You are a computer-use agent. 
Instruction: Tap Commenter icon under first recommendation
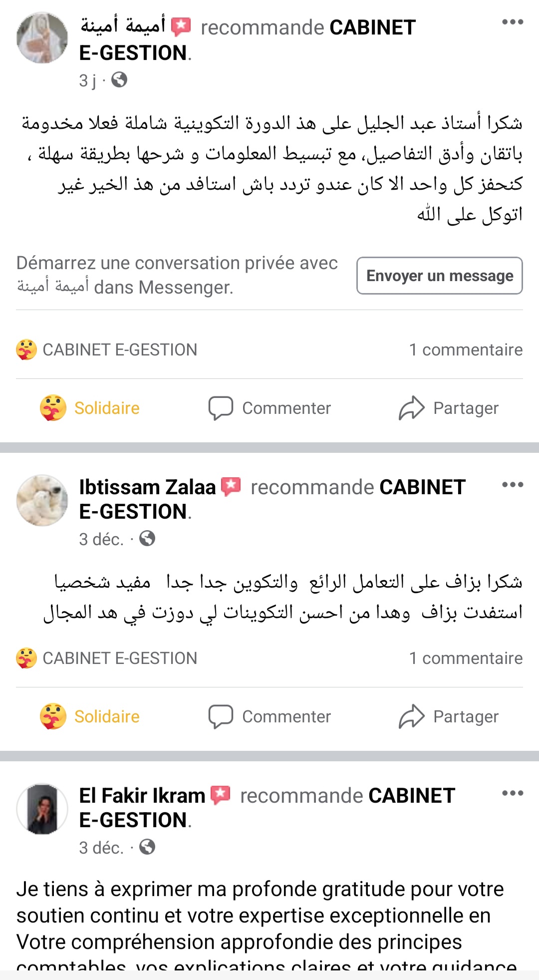click(x=221, y=408)
